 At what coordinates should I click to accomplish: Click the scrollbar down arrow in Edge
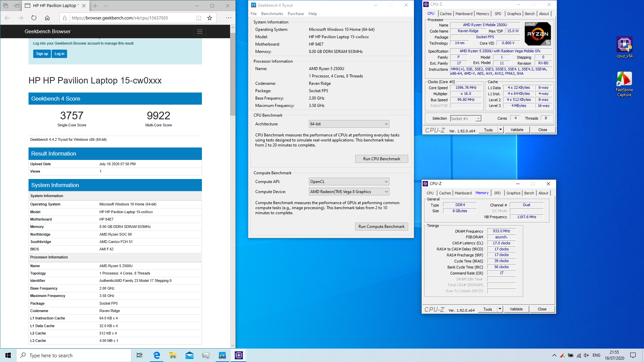(233, 346)
